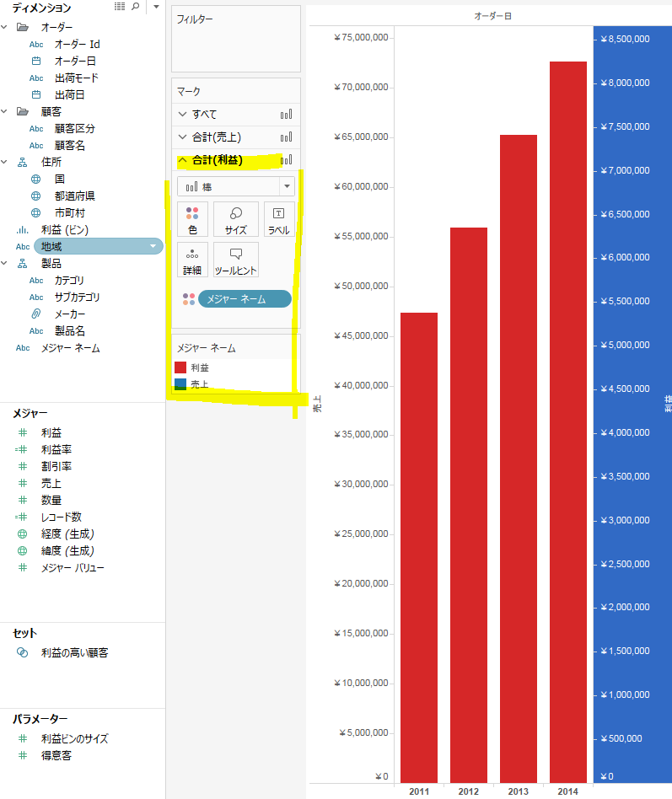Click the 2013 red bar in chart

tap(519, 458)
